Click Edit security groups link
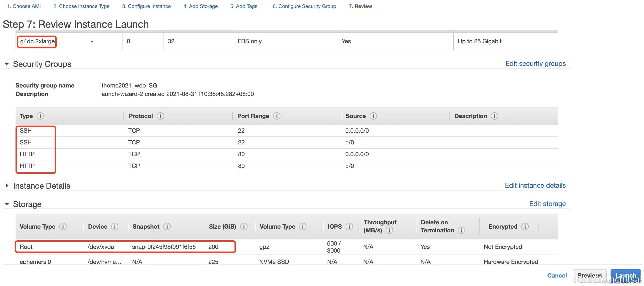The height and width of the screenshot is (286, 644). pos(535,64)
